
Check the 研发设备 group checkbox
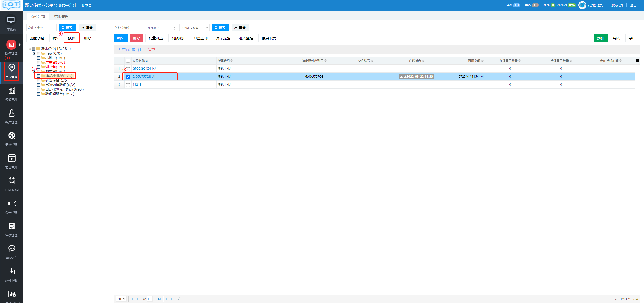38,80
